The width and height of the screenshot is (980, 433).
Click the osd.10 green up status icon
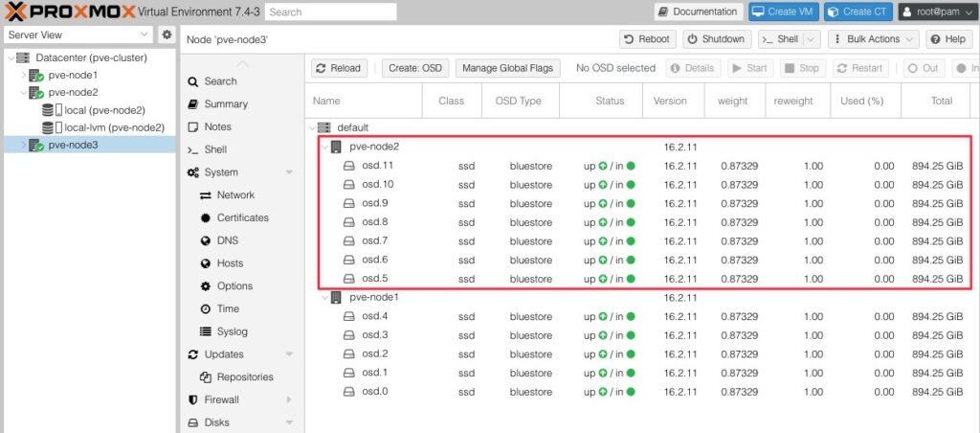tap(603, 185)
